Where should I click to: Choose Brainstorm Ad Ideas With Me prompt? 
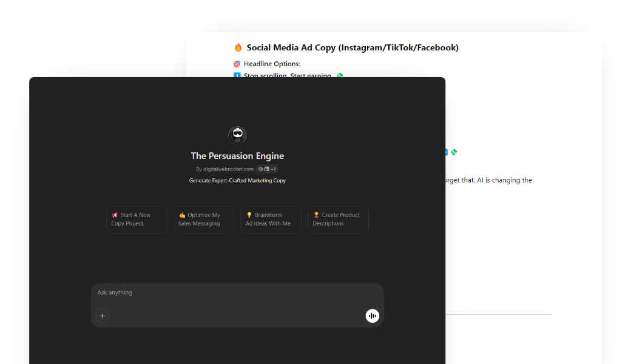tap(271, 220)
